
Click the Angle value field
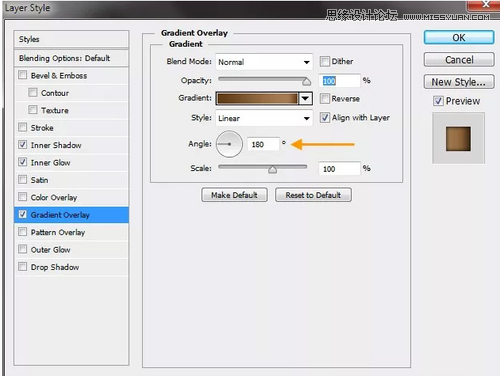click(263, 144)
